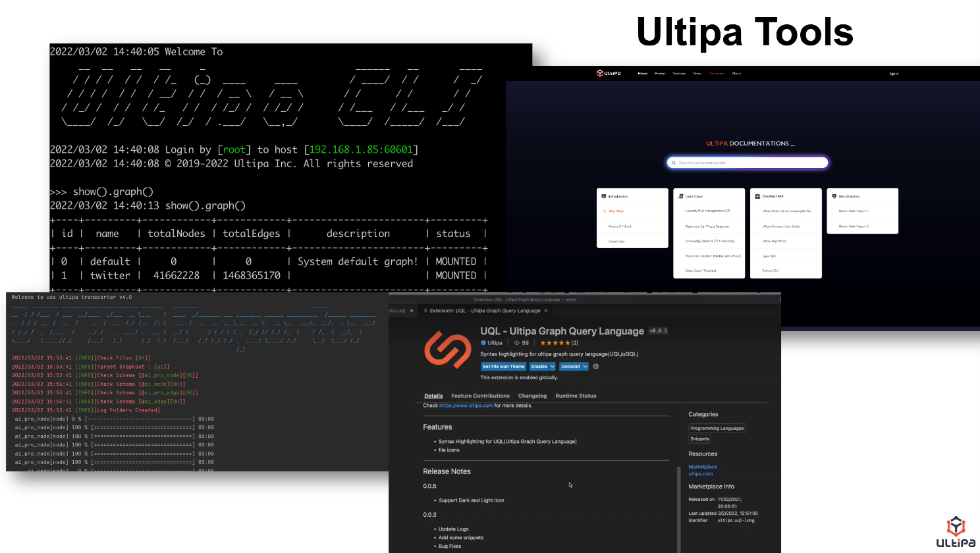Open the Solutions menu on Ultipa website
Screen dimensions: 980x553
pyautogui.click(x=679, y=74)
